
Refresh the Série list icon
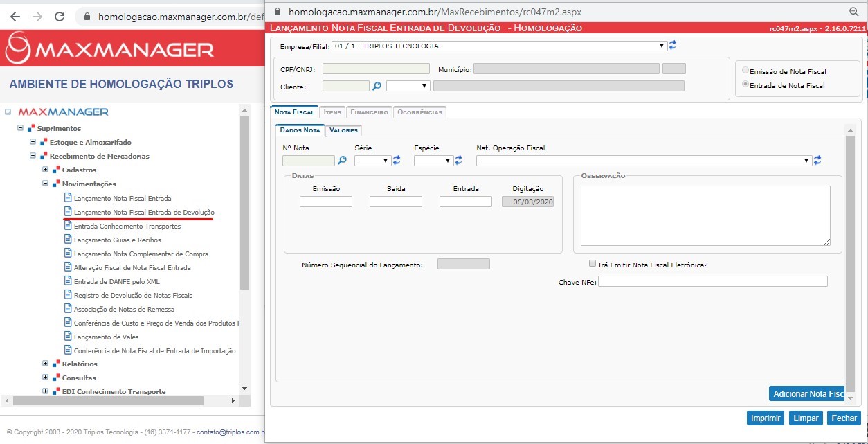(x=397, y=160)
